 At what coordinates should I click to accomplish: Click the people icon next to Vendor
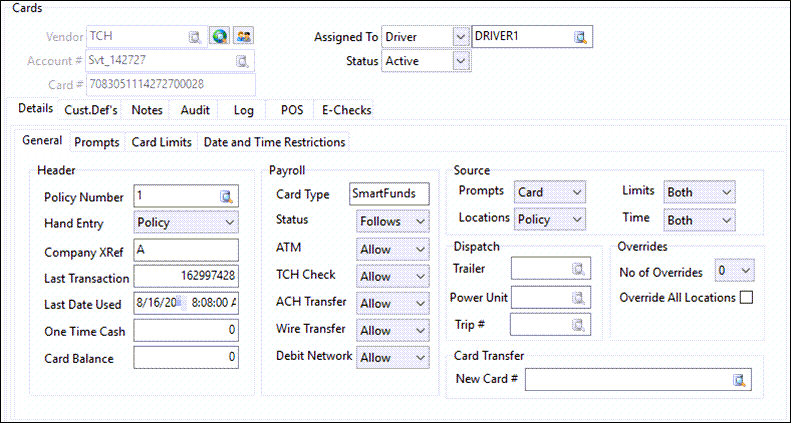point(243,37)
